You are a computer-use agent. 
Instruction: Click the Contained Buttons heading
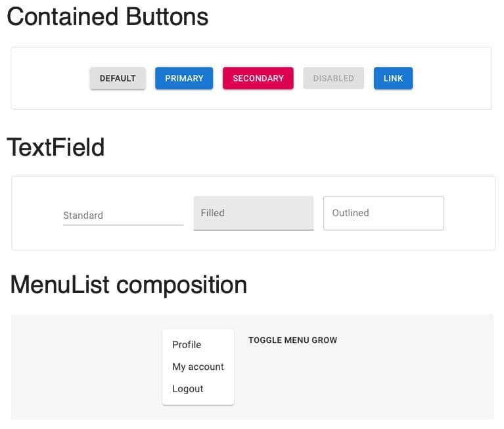(x=107, y=16)
